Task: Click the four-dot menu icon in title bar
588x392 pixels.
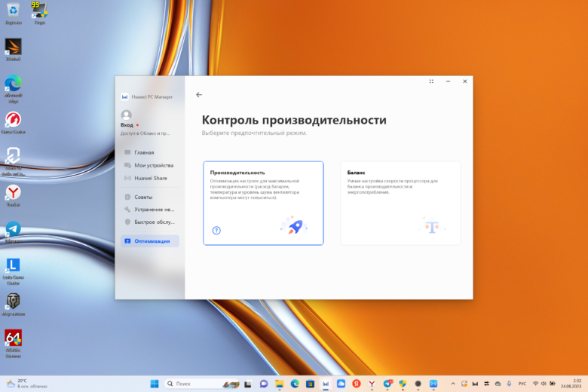Action: coord(431,81)
